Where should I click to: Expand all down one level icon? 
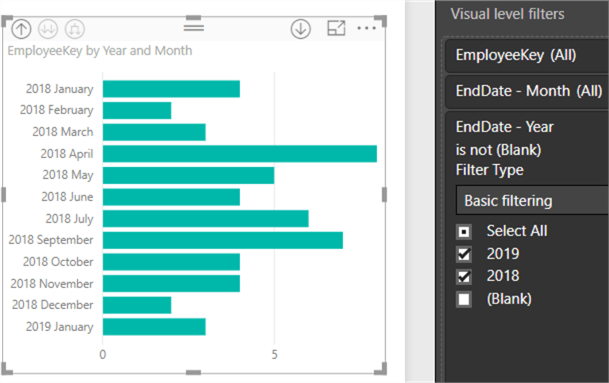pos(75,29)
